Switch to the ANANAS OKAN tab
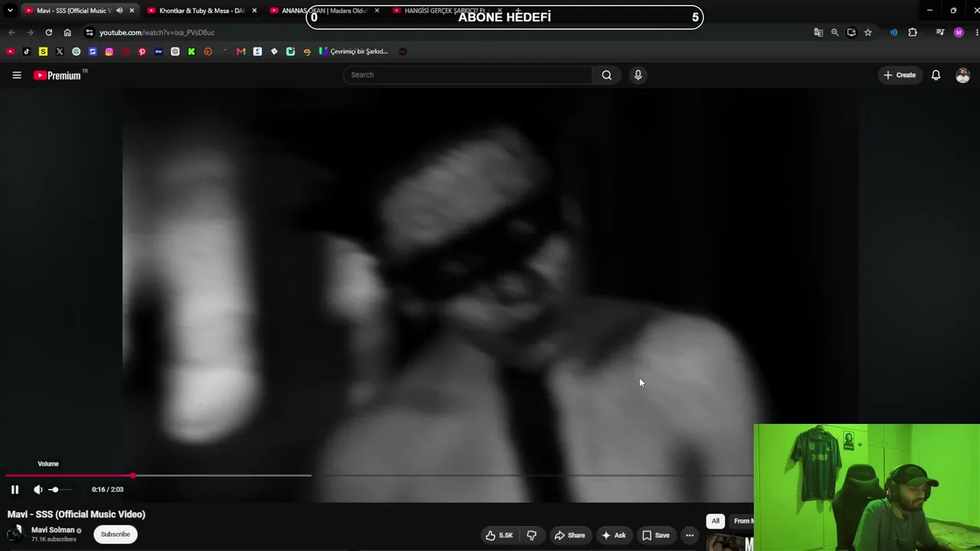This screenshot has width=980, height=551. (325, 11)
